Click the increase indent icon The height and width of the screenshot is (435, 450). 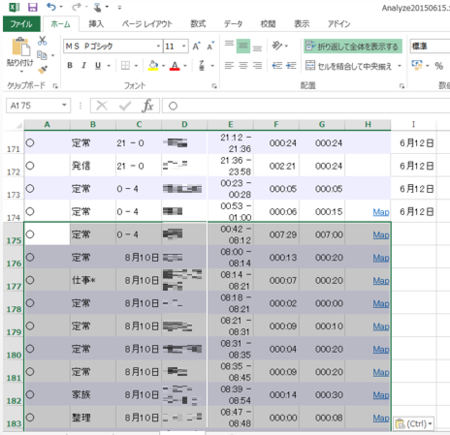coord(291,66)
